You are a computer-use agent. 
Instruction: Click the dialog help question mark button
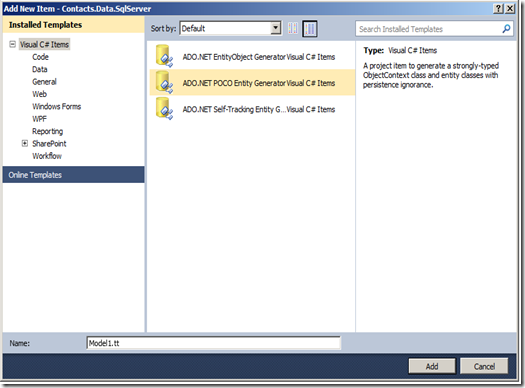click(498, 8)
